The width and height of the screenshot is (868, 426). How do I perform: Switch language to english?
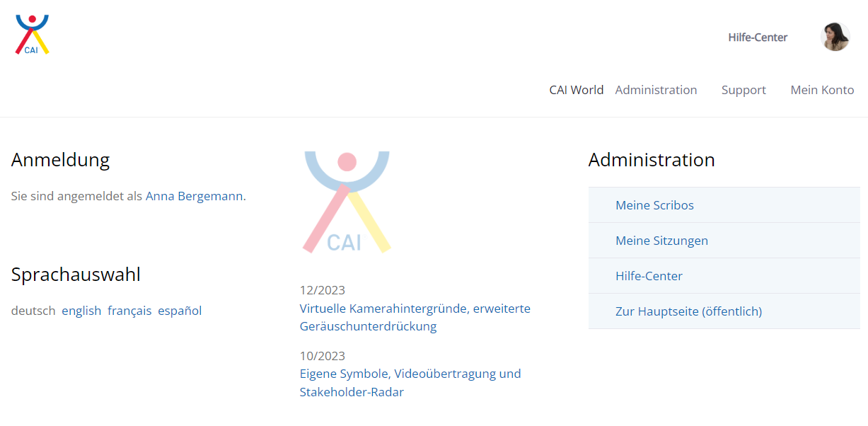[x=81, y=311]
